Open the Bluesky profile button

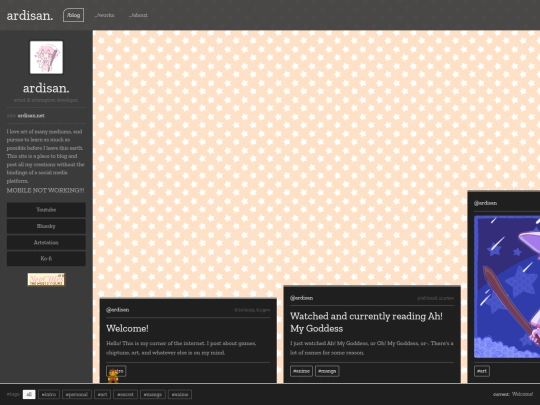coord(46,226)
